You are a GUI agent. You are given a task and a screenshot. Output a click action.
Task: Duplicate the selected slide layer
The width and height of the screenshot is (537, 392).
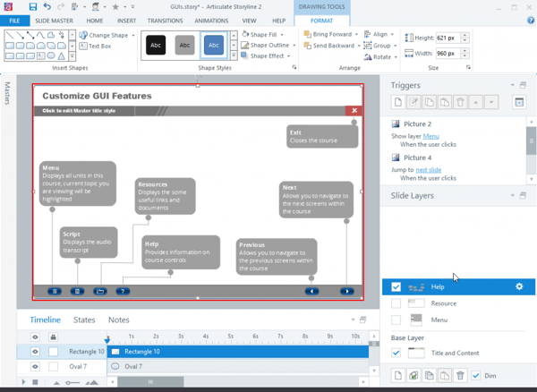[413, 376]
